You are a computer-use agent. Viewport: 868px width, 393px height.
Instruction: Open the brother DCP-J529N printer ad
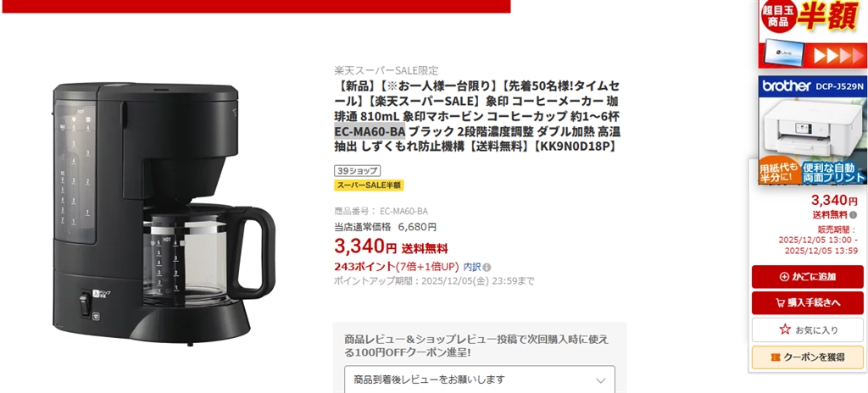[813, 130]
